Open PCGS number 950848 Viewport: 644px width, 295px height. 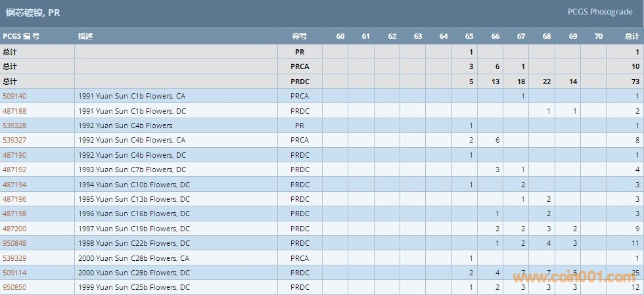[x=14, y=243]
